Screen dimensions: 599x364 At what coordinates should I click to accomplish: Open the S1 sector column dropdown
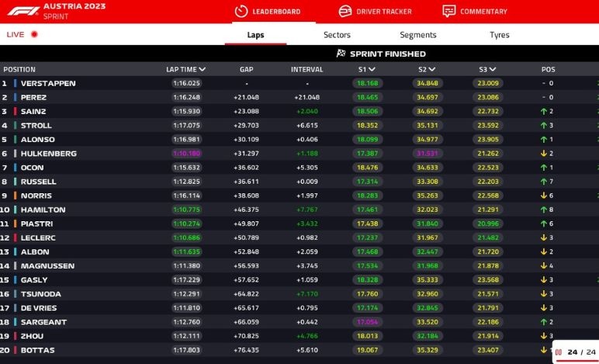click(372, 69)
